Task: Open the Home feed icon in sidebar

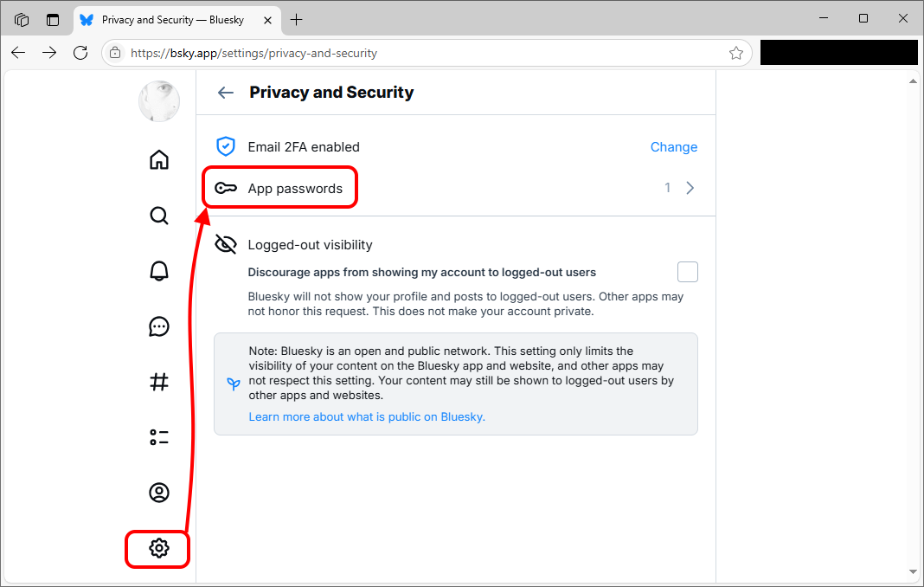Action: tap(159, 159)
